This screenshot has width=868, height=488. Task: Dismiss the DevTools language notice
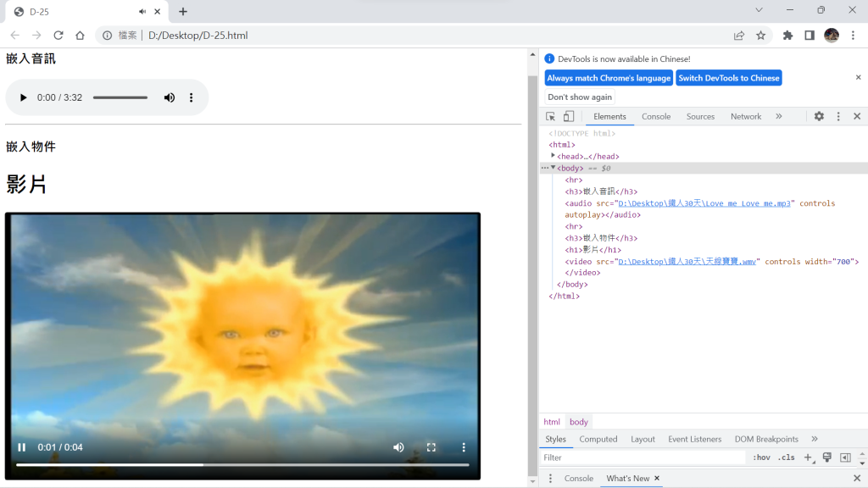point(858,77)
